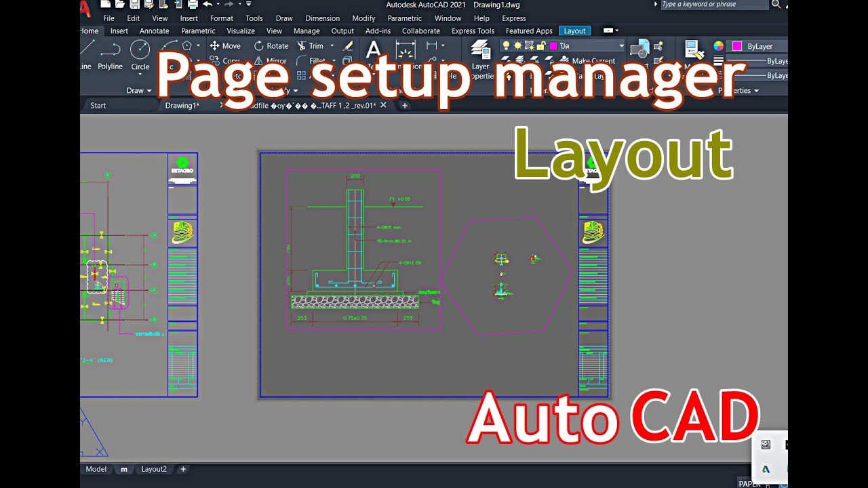Expand the Draw panel
Image resolution: width=868 pixels, height=488 pixels.
(139, 90)
